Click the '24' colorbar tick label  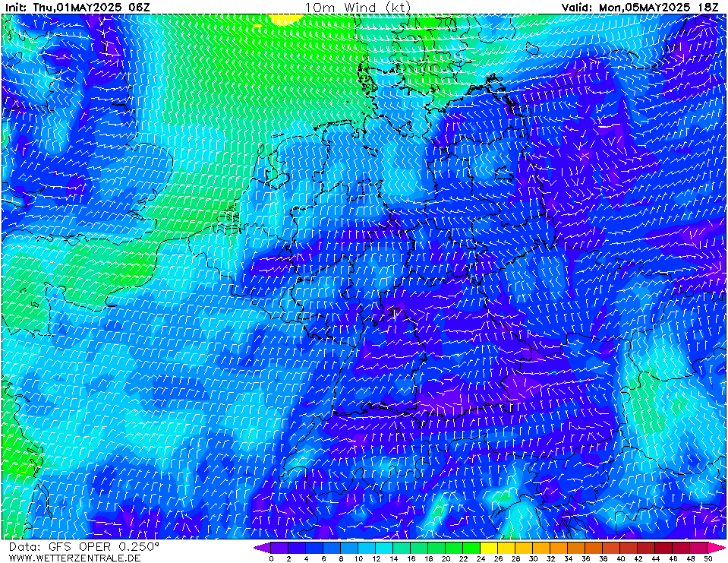[x=481, y=558]
